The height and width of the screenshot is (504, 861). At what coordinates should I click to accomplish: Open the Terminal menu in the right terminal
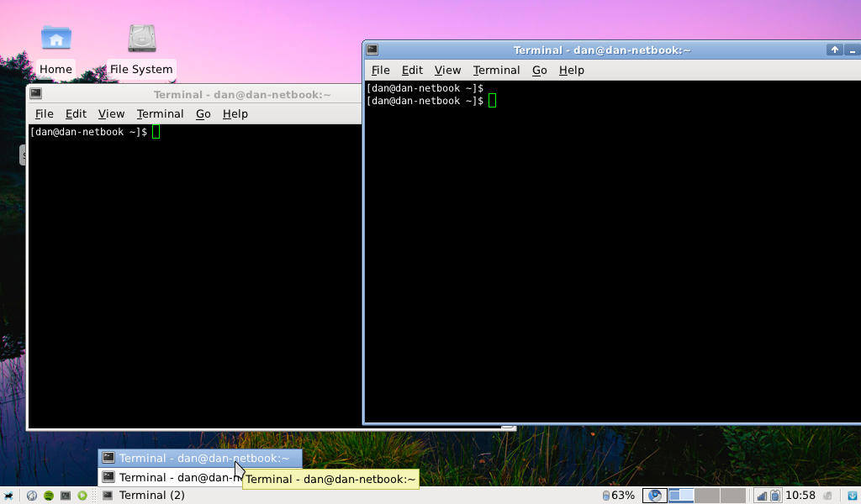coord(496,71)
